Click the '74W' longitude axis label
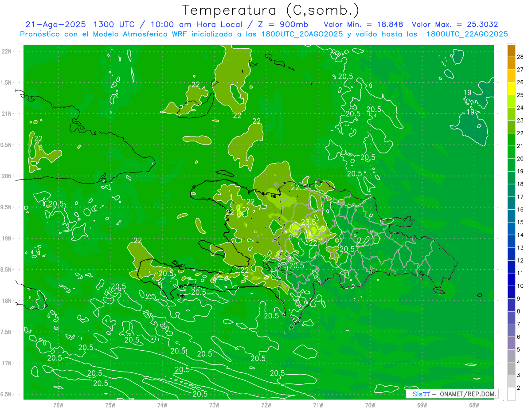This screenshot has width=532, height=411. point(162,405)
